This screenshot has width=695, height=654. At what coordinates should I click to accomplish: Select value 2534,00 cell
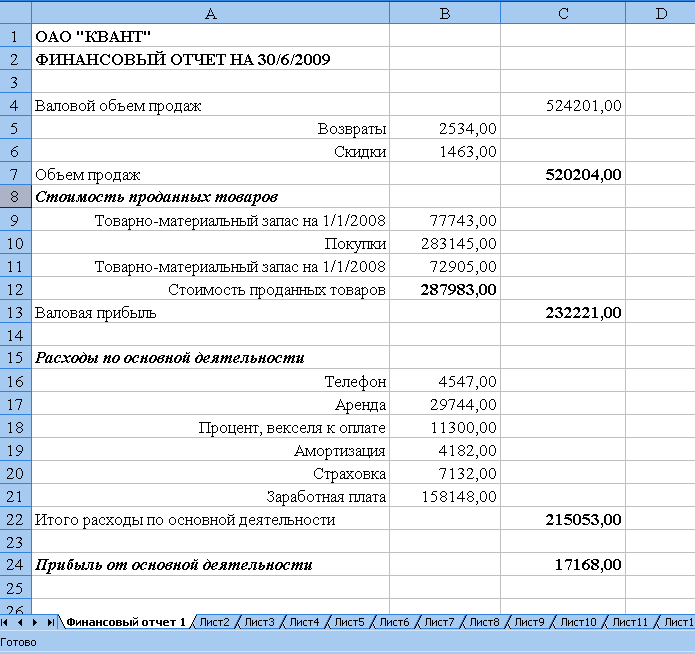pos(445,128)
